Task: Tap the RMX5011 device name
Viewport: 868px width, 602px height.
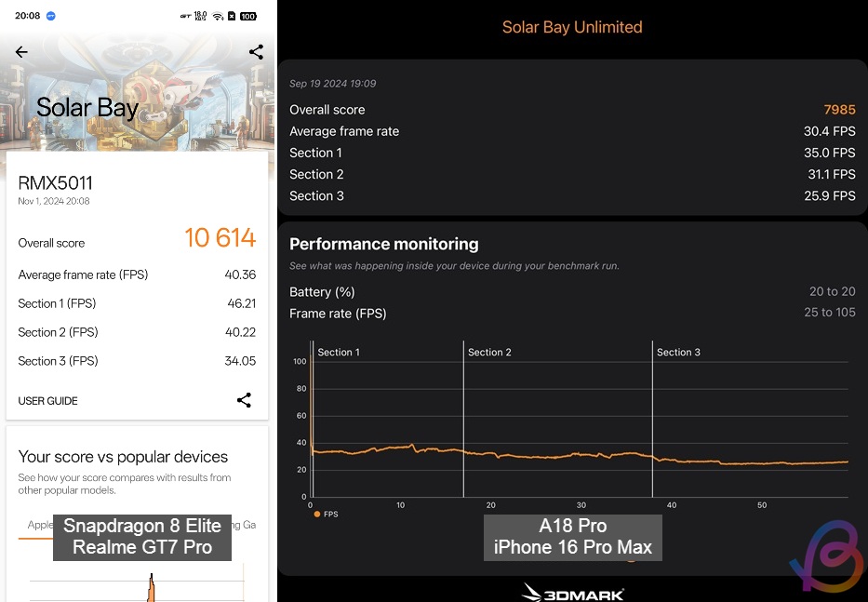Action: click(55, 183)
